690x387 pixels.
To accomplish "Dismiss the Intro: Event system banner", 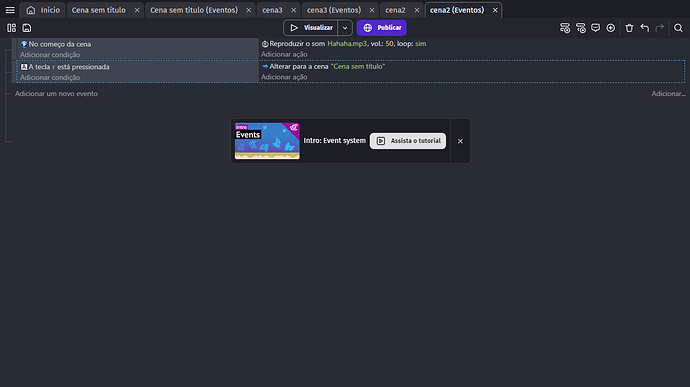I will [460, 141].
